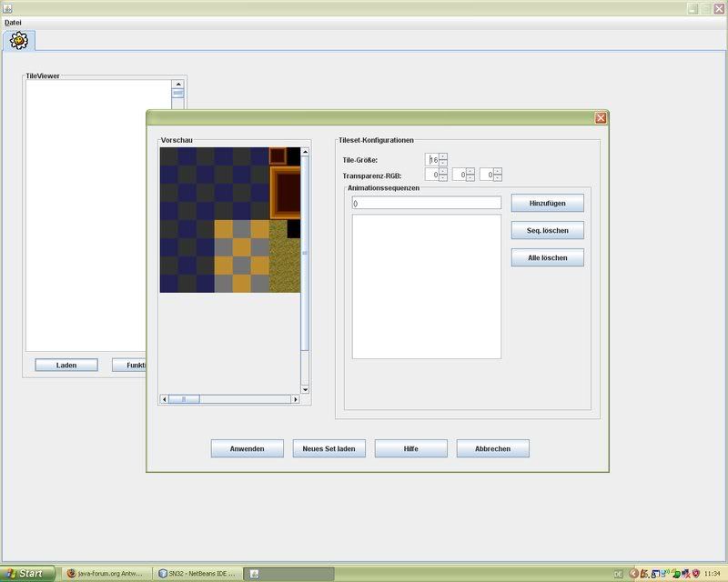
Task: Click the Animationssequenzen group title
Action: pyautogui.click(x=383, y=188)
